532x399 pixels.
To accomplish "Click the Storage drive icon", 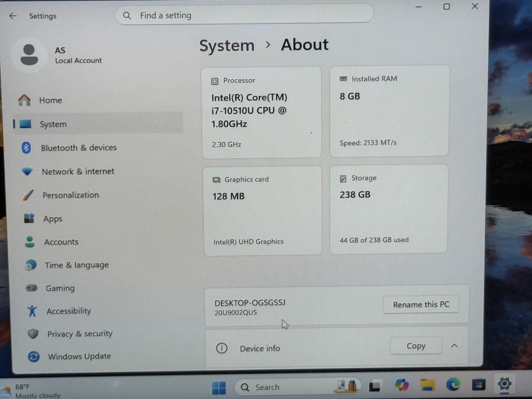I will click(343, 179).
